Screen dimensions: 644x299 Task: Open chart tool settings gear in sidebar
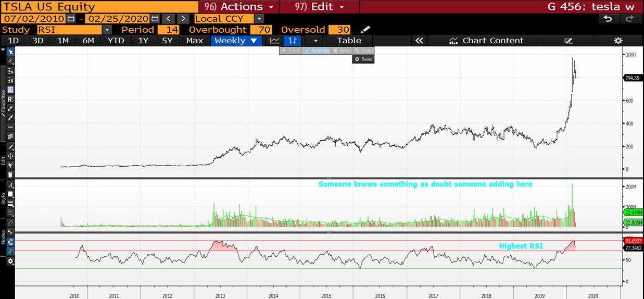[10, 261]
